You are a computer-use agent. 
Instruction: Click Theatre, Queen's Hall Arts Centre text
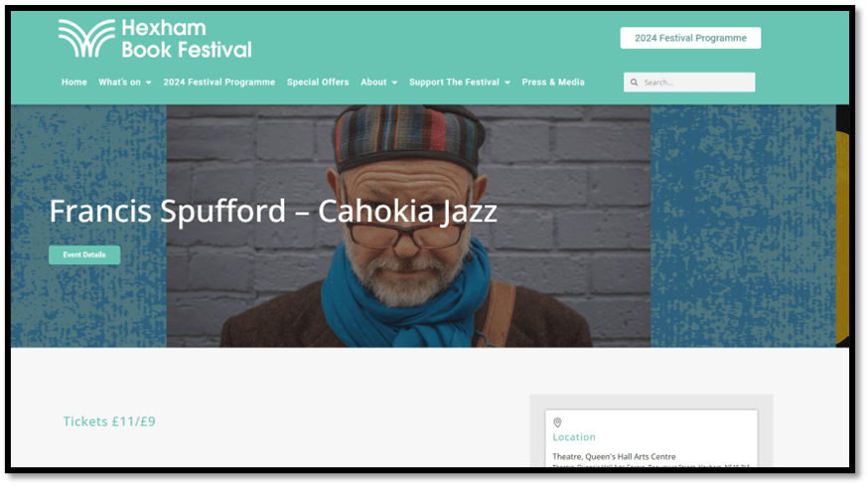pos(614,456)
